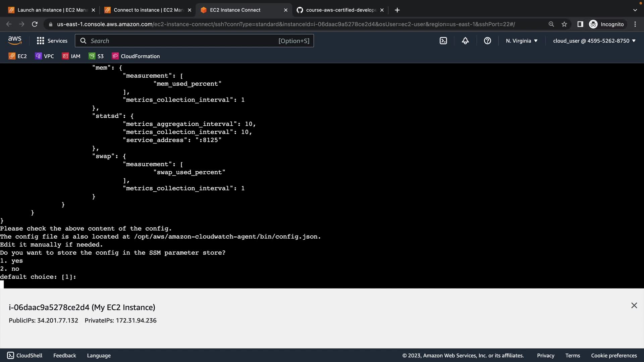Open the notifications bell icon
This screenshot has height=362, width=644.
pyautogui.click(x=465, y=41)
